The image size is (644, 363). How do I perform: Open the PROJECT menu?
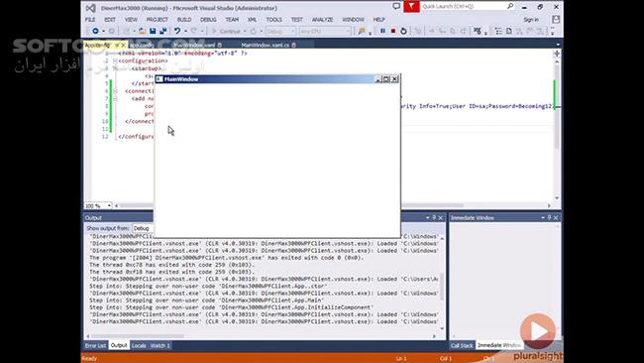(158, 19)
